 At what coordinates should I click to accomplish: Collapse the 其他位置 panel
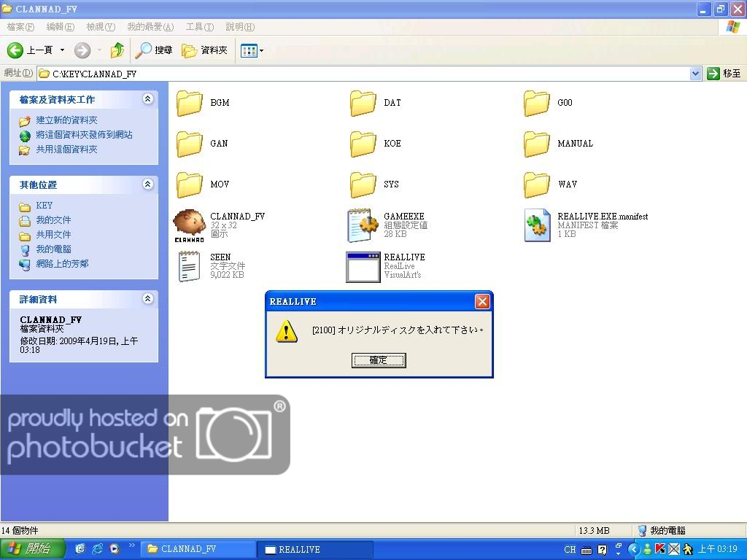(x=147, y=184)
